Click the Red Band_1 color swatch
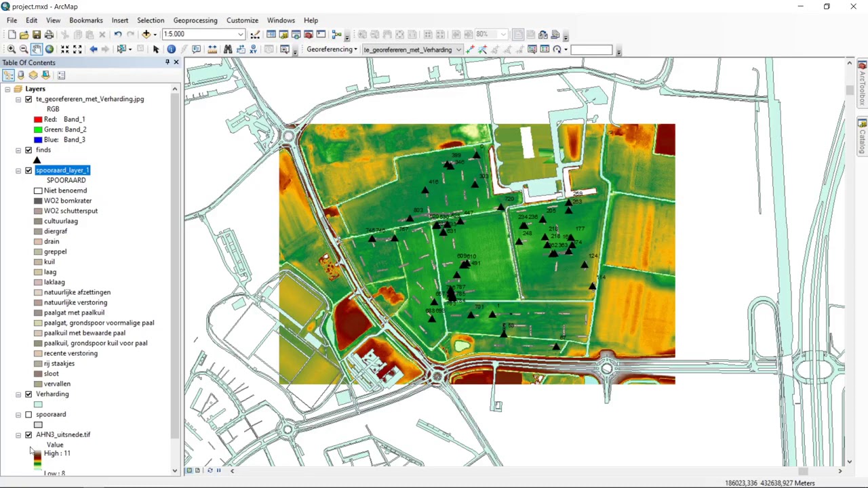Viewport: 868px width, 488px height. (x=38, y=119)
